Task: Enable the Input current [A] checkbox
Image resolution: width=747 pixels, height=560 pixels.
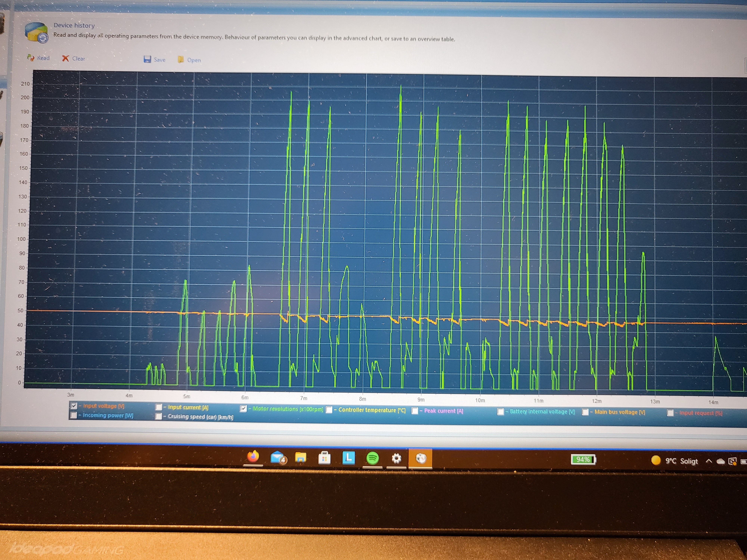Action: [159, 407]
